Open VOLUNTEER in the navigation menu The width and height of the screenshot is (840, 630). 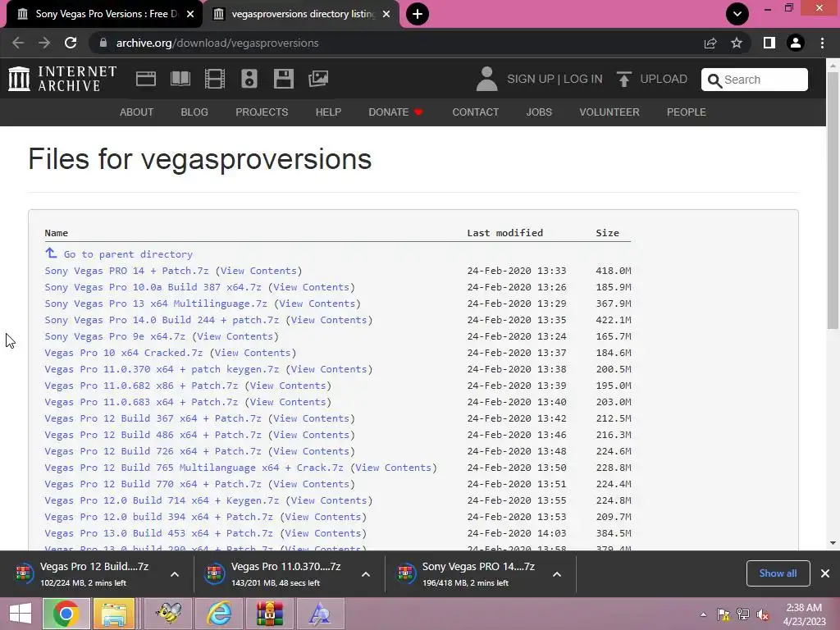(x=609, y=112)
